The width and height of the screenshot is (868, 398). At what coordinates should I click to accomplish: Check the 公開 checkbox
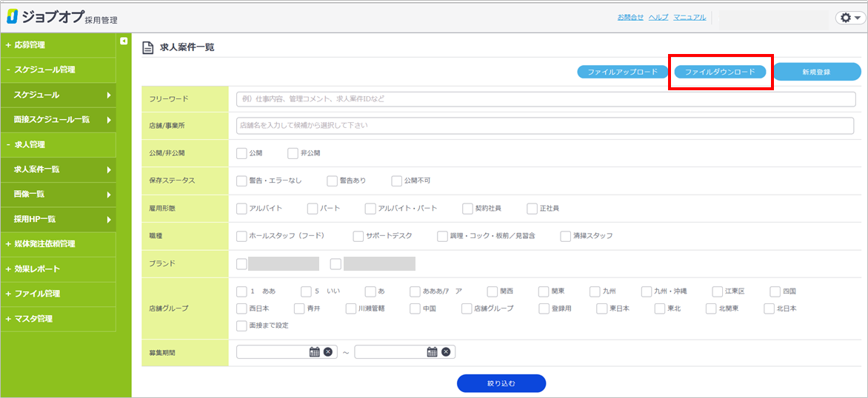[241, 153]
